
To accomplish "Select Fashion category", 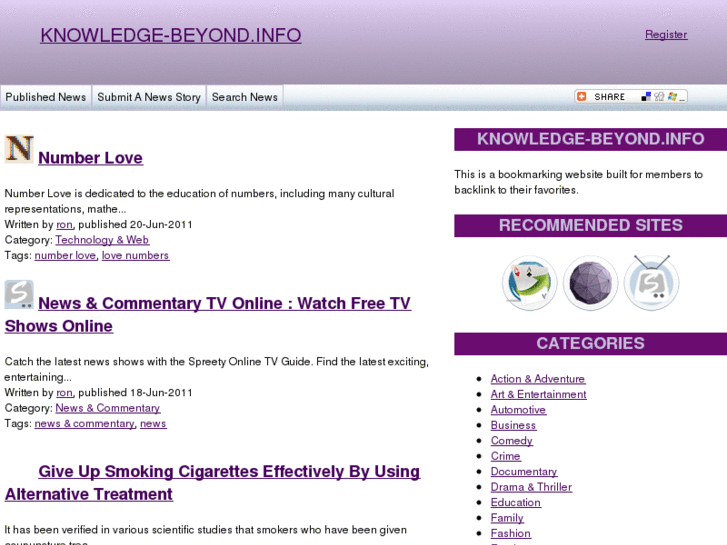I will coord(511,533).
